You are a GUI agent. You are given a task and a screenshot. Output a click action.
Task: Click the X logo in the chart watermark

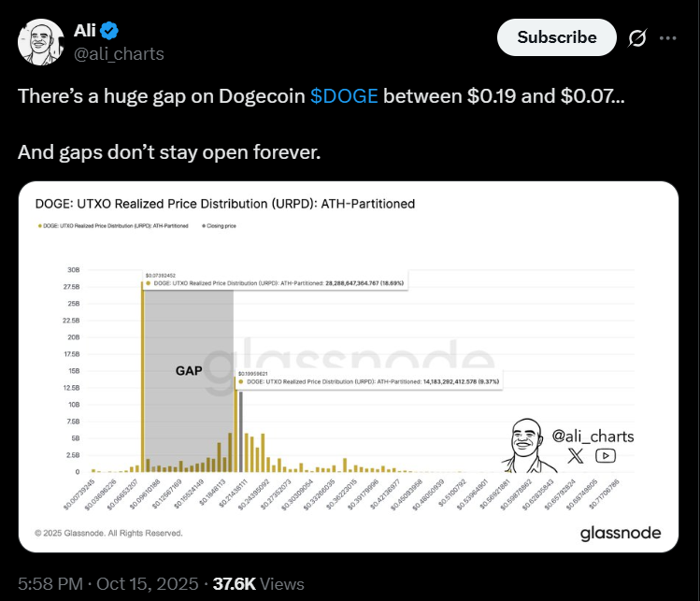click(576, 456)
